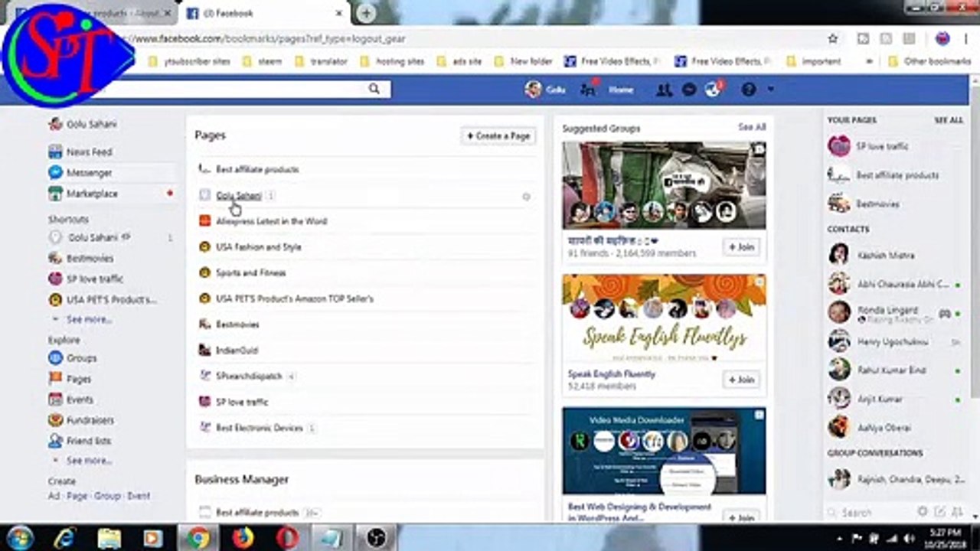Open Aliexpress Latest in the Word page
This screenshot has height=551, width=980.
pyautogui.click(x=271, y=221)
